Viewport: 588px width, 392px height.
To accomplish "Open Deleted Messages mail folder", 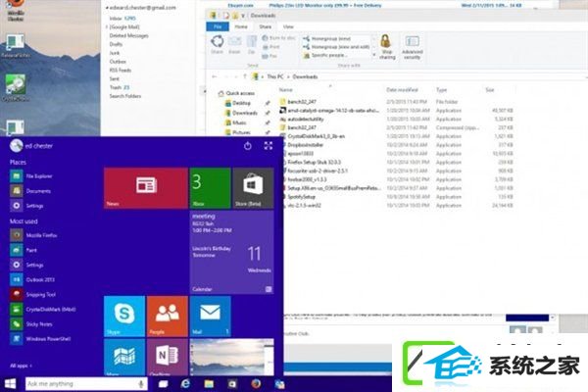I will (128, 35).
